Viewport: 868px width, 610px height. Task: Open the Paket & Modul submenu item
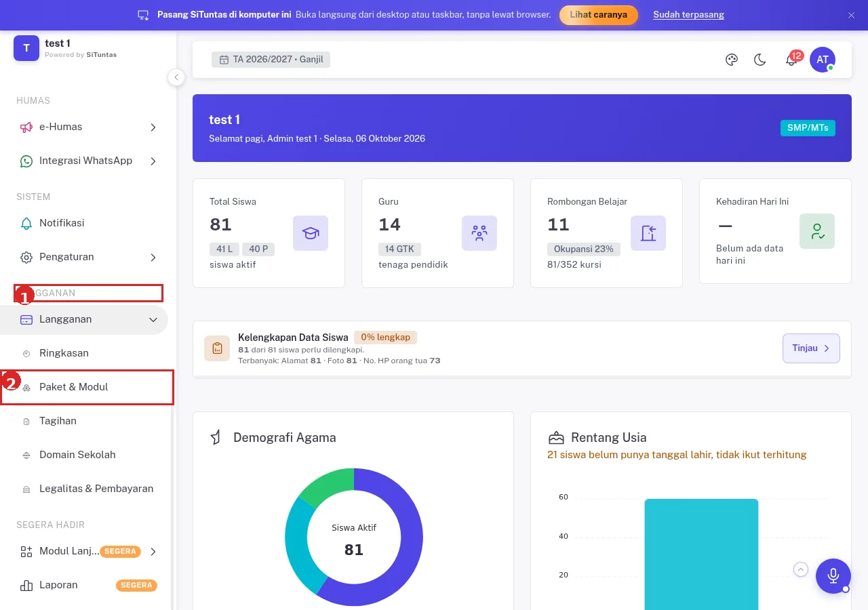coord(84,387)
